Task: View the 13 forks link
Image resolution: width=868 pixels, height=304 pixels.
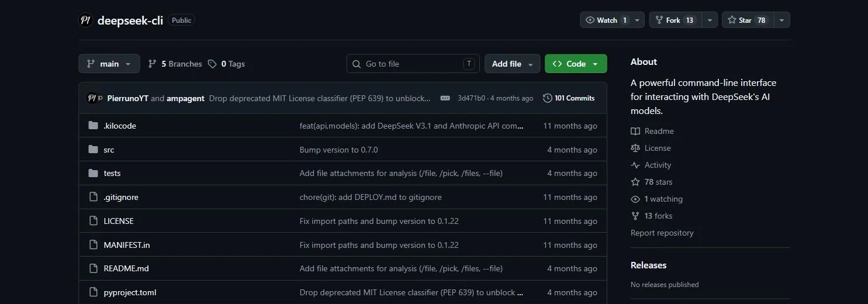Action: (658, 216)
